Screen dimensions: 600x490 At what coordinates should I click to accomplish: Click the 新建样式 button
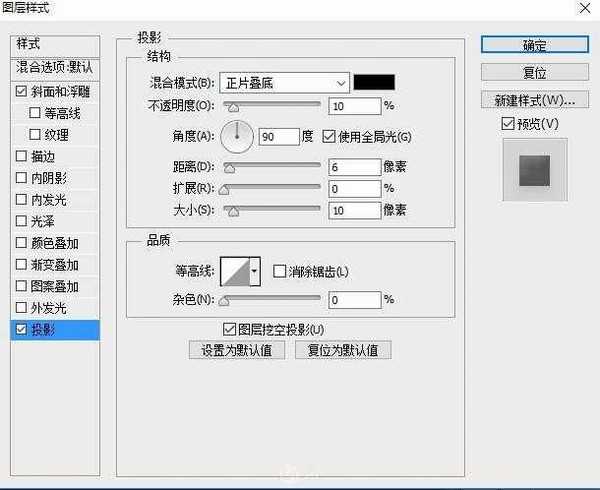(x=534, y=101)
